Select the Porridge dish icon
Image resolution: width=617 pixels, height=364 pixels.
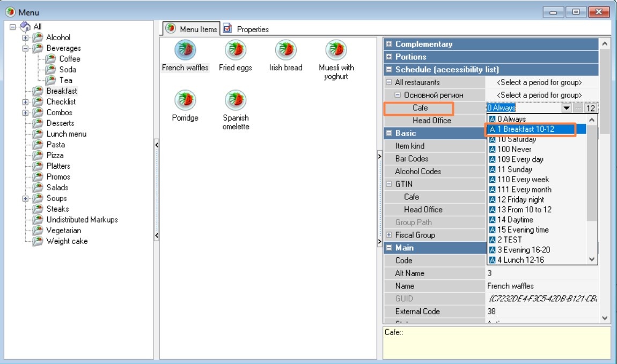point(185,100)
